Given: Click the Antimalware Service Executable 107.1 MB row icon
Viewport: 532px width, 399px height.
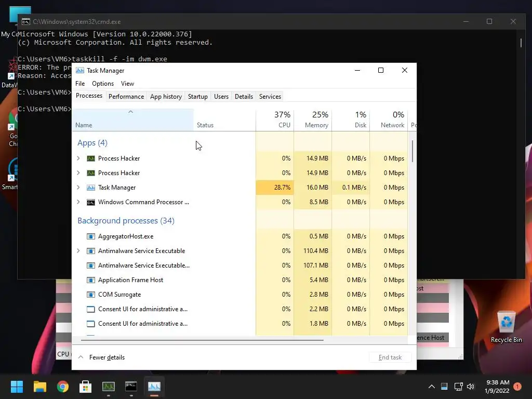Looking at the screenshot, I should pos(90,265).
